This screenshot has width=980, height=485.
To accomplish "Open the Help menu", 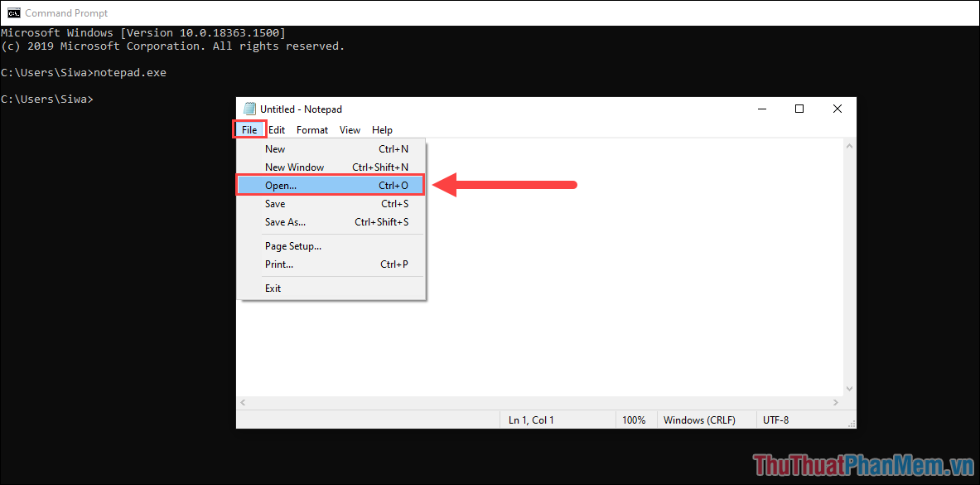I will [382, 129].
